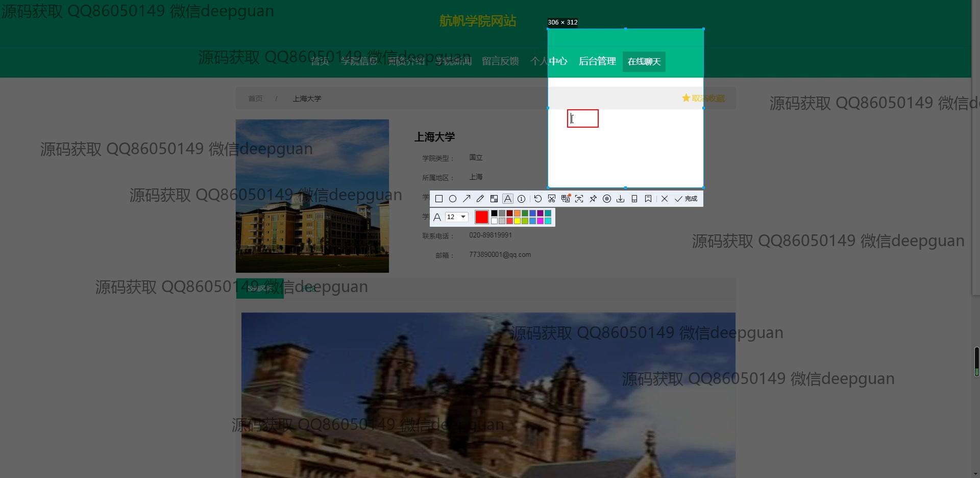Select the ellipse drawing tool

453,199
